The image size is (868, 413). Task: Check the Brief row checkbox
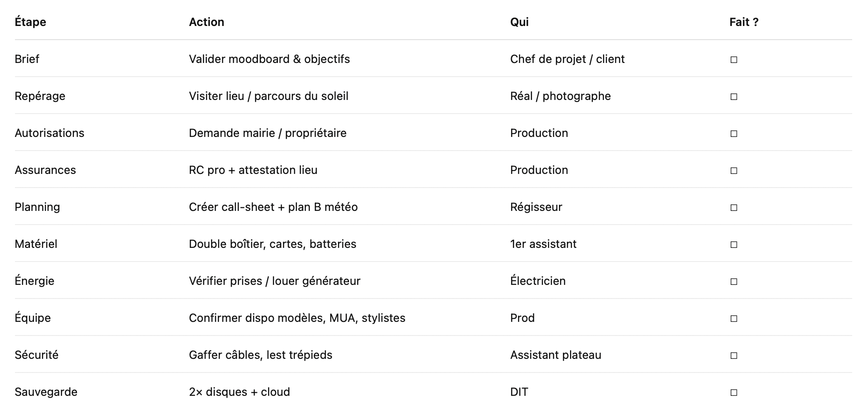(x=734, y=59)
